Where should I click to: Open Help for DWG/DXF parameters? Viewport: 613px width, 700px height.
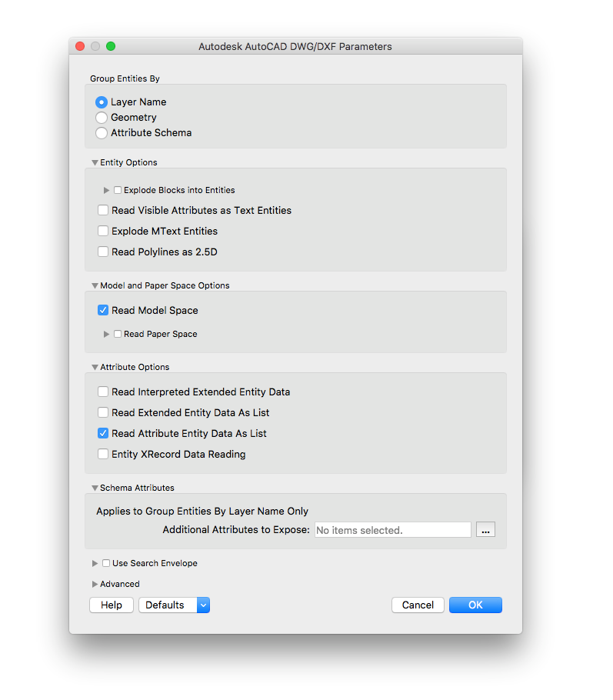[112, 605]
